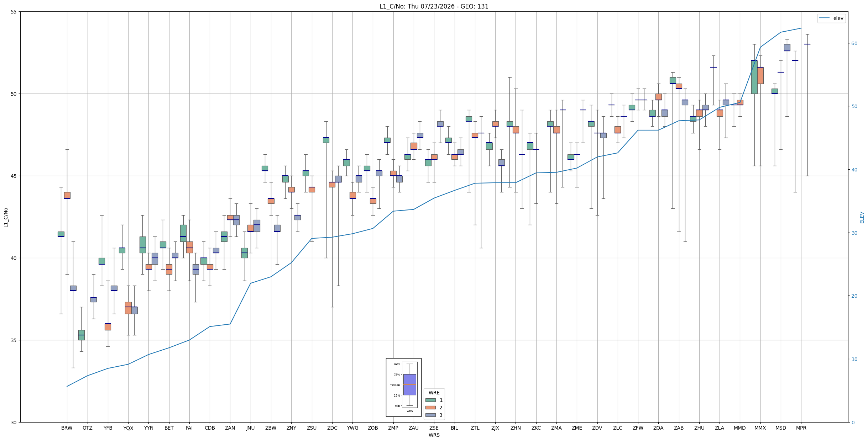
Task: Click the tall green MMX box
Action: click(754, 77)
